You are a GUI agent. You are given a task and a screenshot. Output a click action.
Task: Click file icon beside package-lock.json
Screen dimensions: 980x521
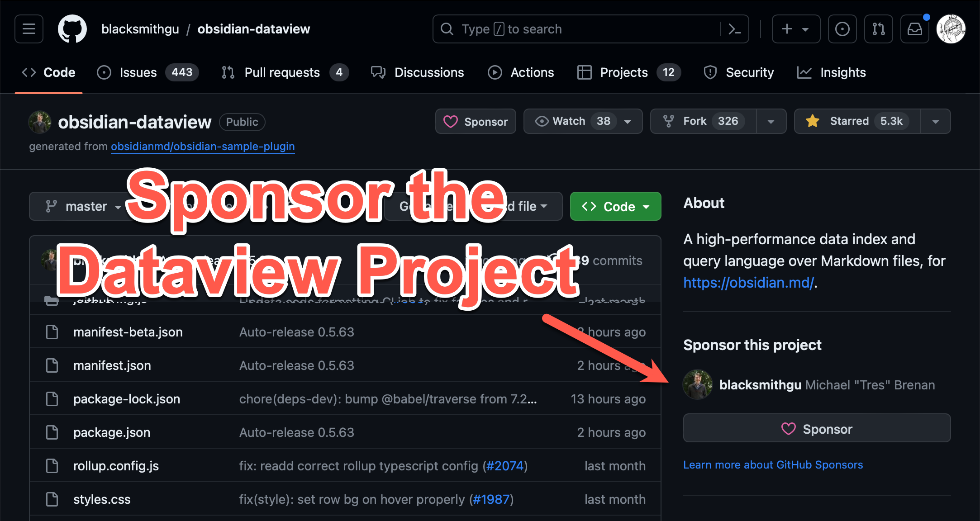coord(52,399)
